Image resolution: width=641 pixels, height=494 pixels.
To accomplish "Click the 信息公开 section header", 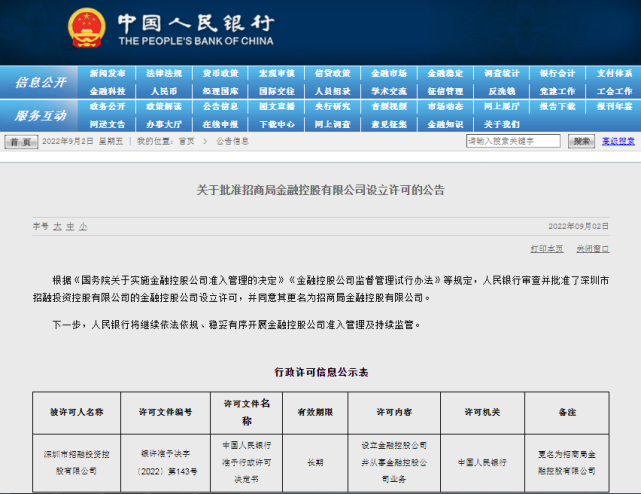I will point(41,82).
